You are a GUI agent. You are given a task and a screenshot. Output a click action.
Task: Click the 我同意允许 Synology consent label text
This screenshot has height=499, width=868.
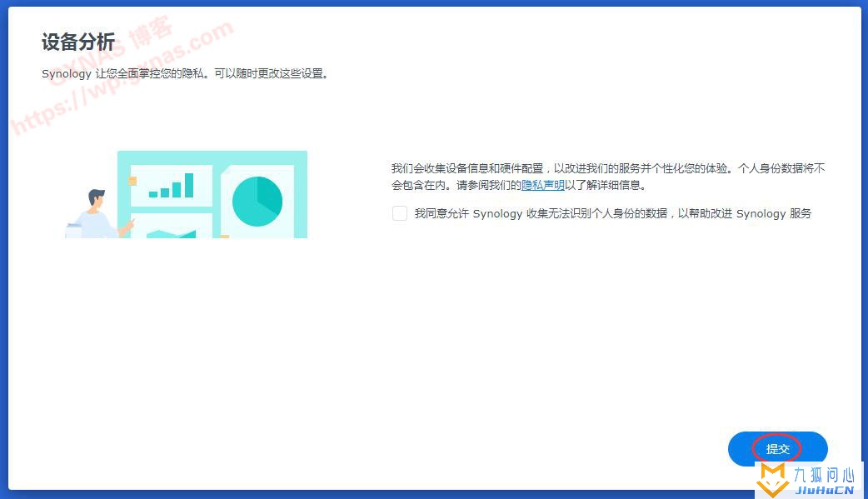613,214
